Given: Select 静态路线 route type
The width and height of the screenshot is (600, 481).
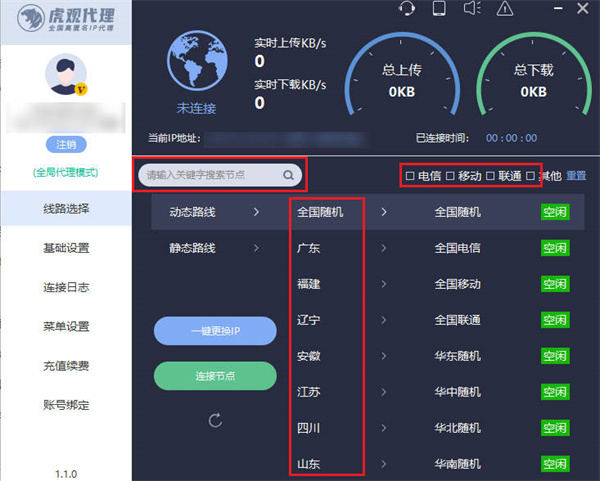Looking at the screenshot, I should click(192, 248).
